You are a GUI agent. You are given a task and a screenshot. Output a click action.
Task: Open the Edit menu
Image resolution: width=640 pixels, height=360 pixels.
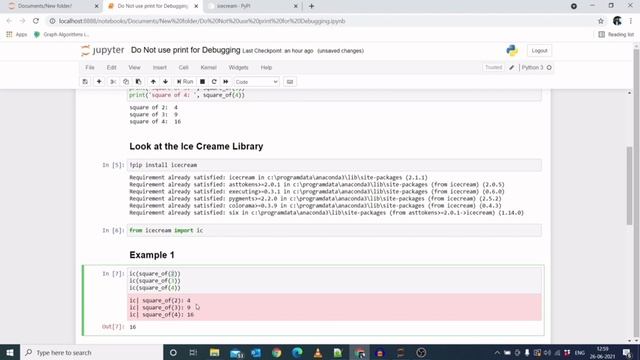tap(111, 67)
